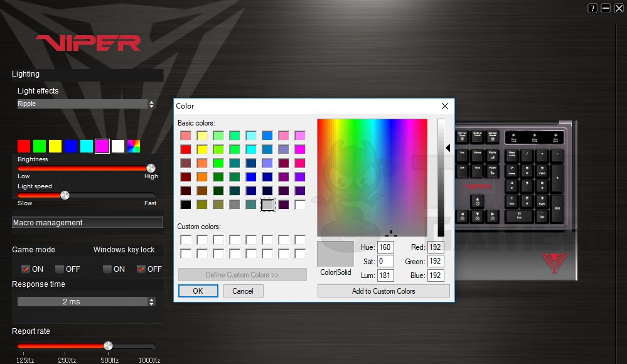Pick the magenta lighting color swatch

coord(102,146)
